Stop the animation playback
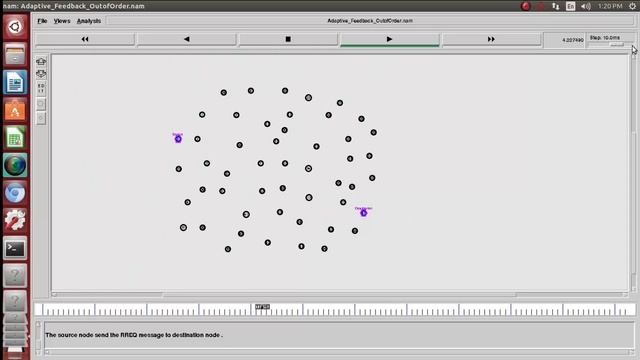The height and width of the screenshot is (360, 640). [x=288, y=39]
